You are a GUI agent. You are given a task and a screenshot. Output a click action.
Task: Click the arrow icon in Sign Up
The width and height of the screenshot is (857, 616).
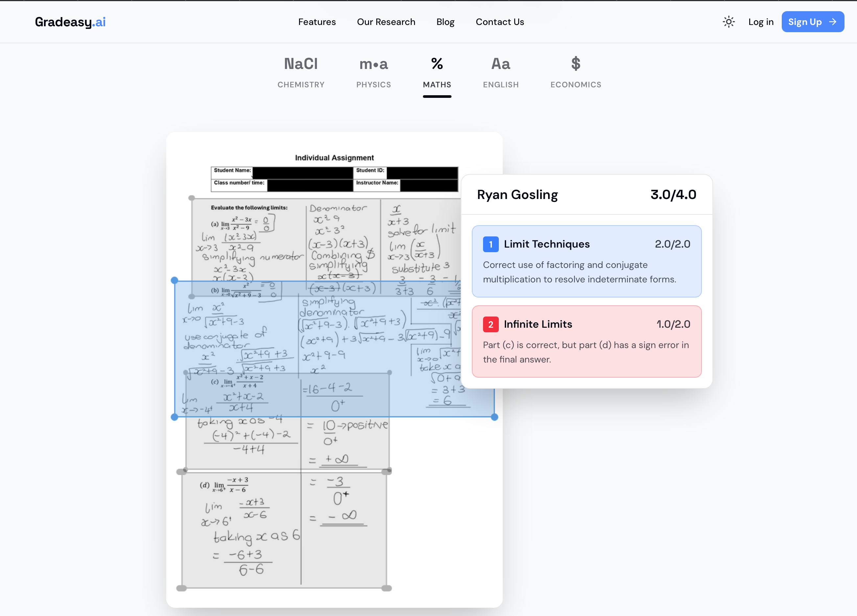tap(832, 22)
